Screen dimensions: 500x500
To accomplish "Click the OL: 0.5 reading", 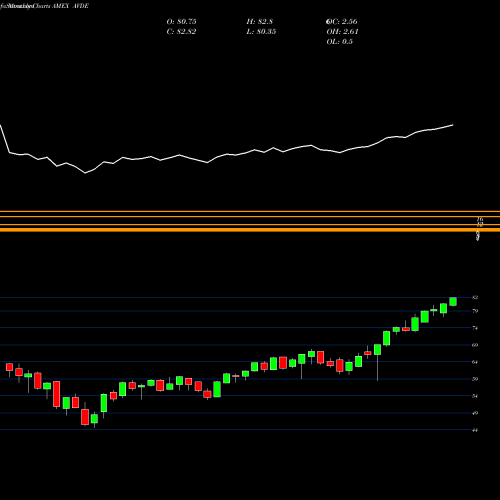I will pyautogui.click(x=340, y=42).
